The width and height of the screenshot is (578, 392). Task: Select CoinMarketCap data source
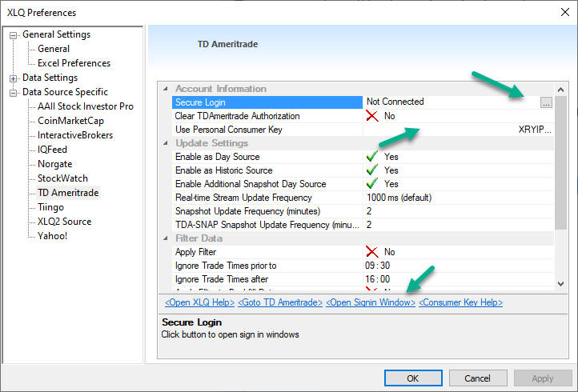point(70,121)
